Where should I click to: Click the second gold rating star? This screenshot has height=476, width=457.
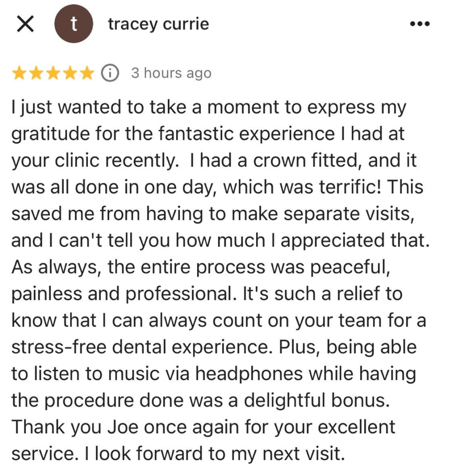click(x=36, y=73)
